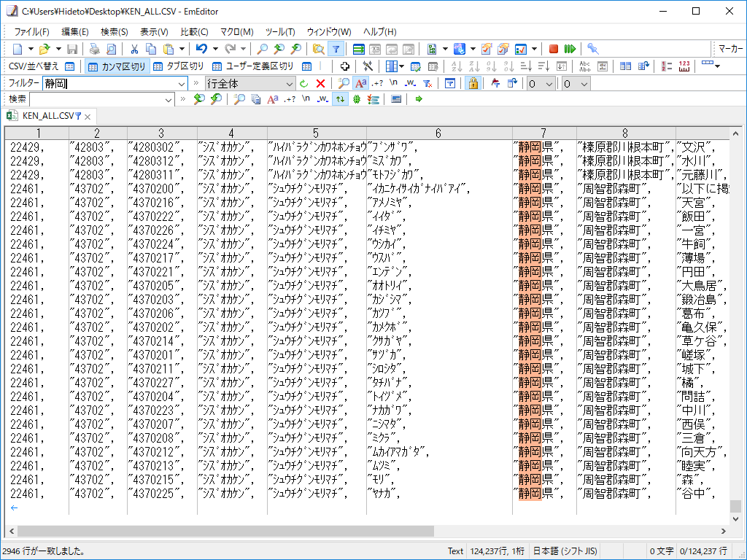This screenshot has height=560, width=747.
Task: Click the CSV converter plus icon
Action: point(345,66)
